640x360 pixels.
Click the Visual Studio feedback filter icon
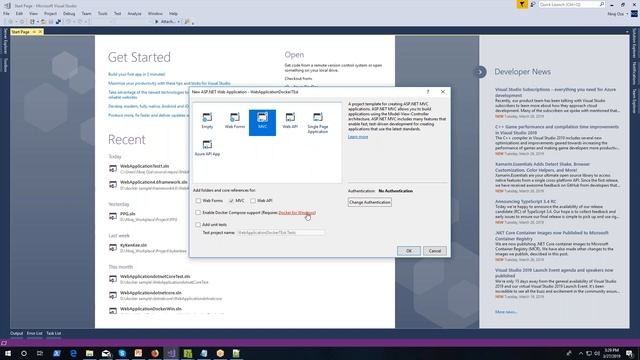click(522, 4)
